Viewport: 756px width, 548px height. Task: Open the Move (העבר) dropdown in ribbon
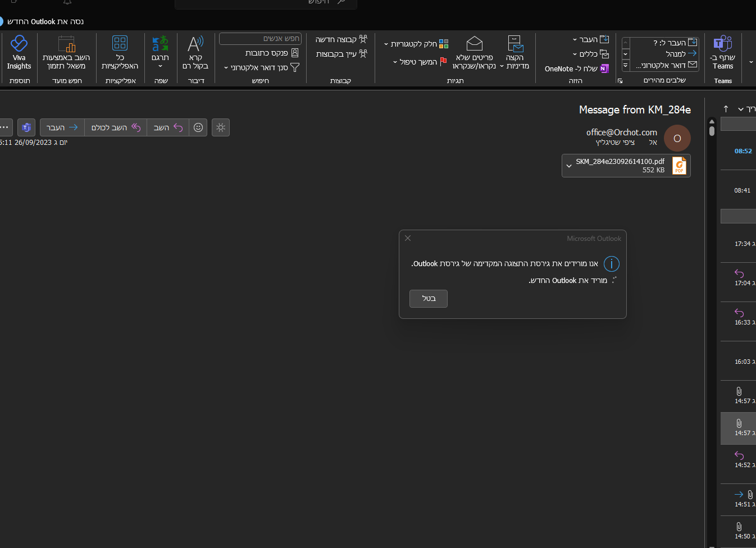coord(591,39)
